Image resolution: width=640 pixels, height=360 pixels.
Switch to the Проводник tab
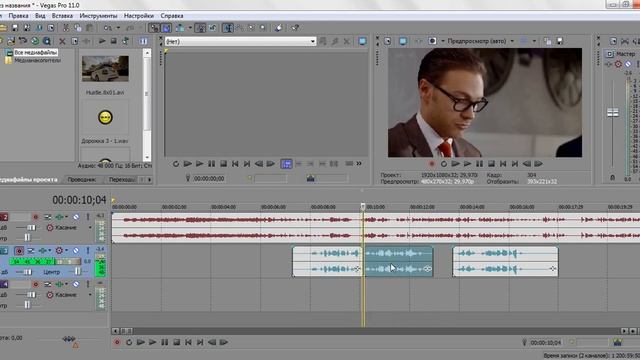pyautogui.click(x=82, y=180)
